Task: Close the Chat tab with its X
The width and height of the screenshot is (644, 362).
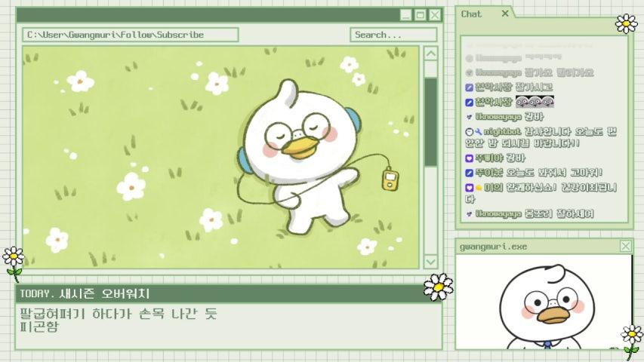Action: pos(505,14)
